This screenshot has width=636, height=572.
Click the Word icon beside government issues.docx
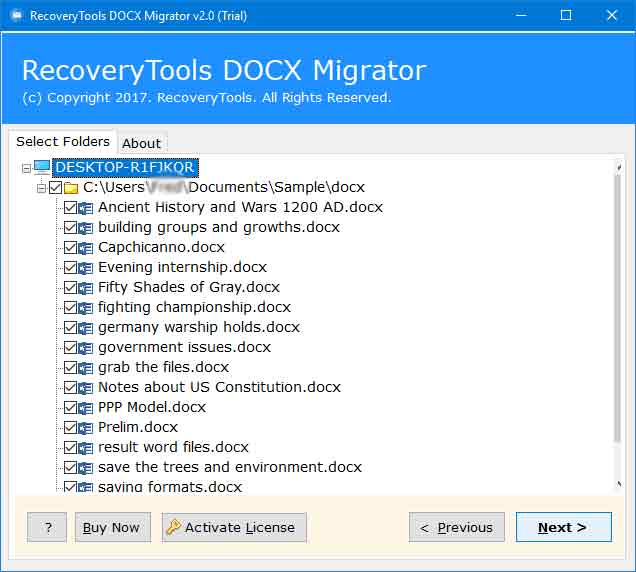tap(85, 348)
